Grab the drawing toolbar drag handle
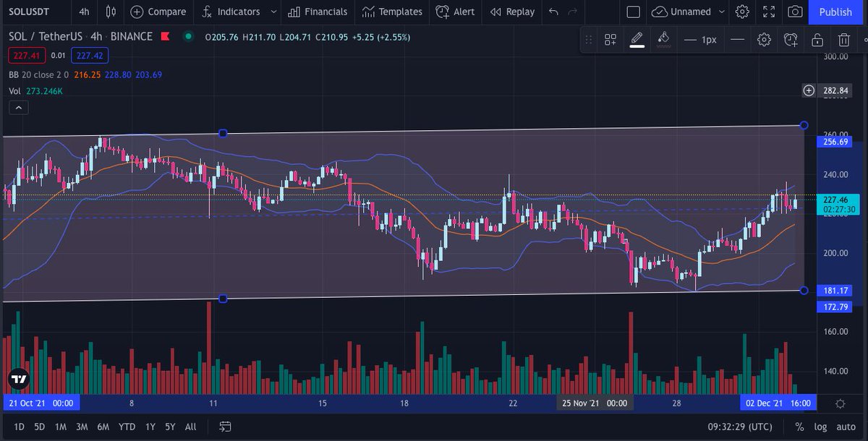Viewport: 868px width, 441px height. 589,40
